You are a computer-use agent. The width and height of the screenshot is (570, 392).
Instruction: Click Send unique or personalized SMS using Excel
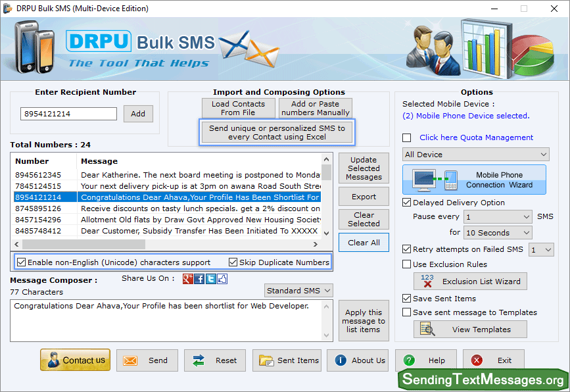pyautogui.click(x=277, y=132)
